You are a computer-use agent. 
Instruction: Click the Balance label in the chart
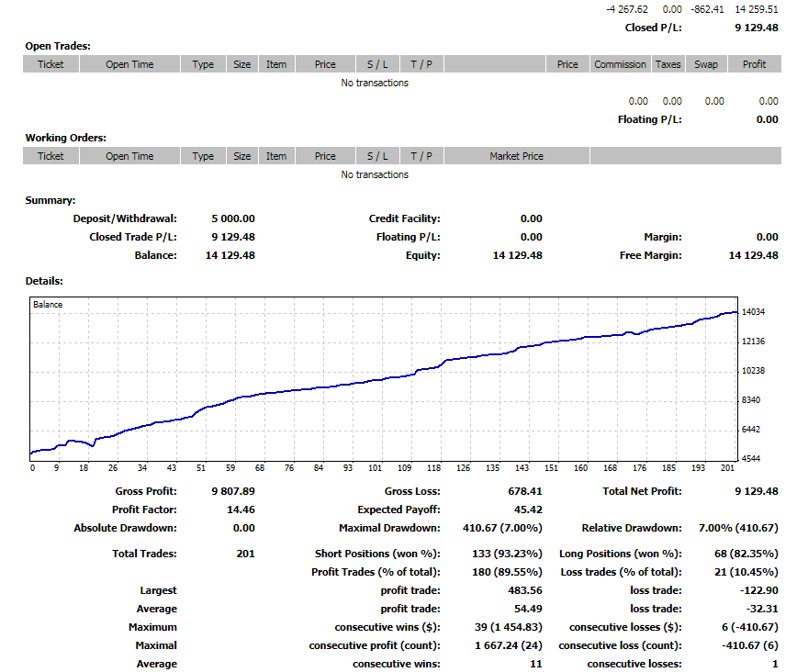(x=48, y=304)
